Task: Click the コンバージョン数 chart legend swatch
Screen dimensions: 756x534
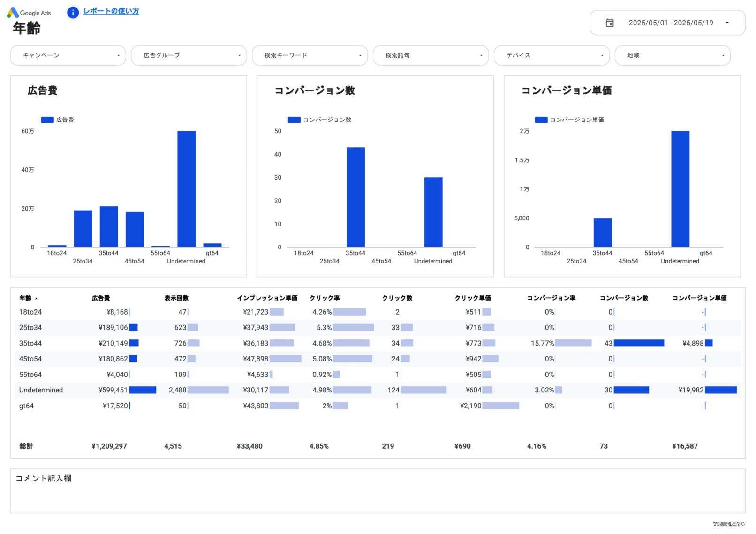Action: point(294,120)
